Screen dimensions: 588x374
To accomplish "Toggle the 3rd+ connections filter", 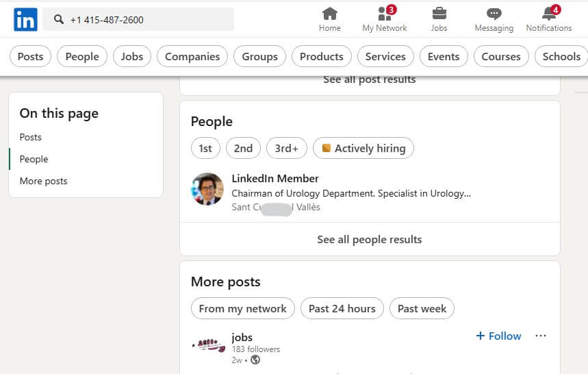I will (x=287, y=148).
